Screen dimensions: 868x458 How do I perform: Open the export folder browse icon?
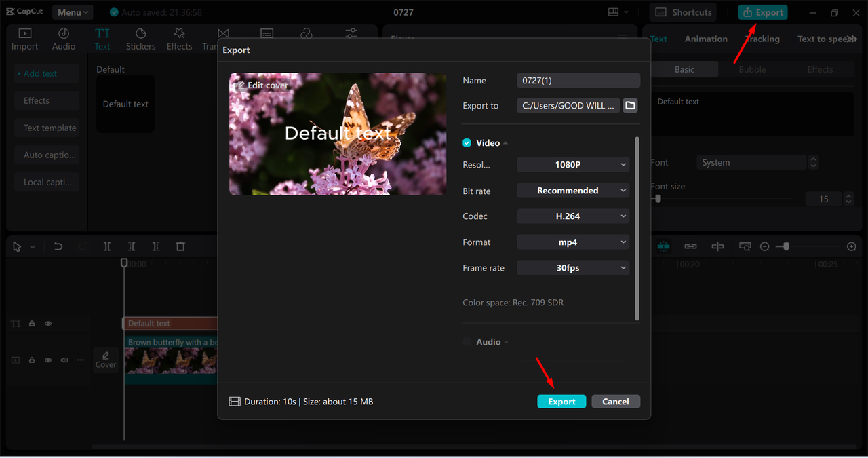(630, 105)
